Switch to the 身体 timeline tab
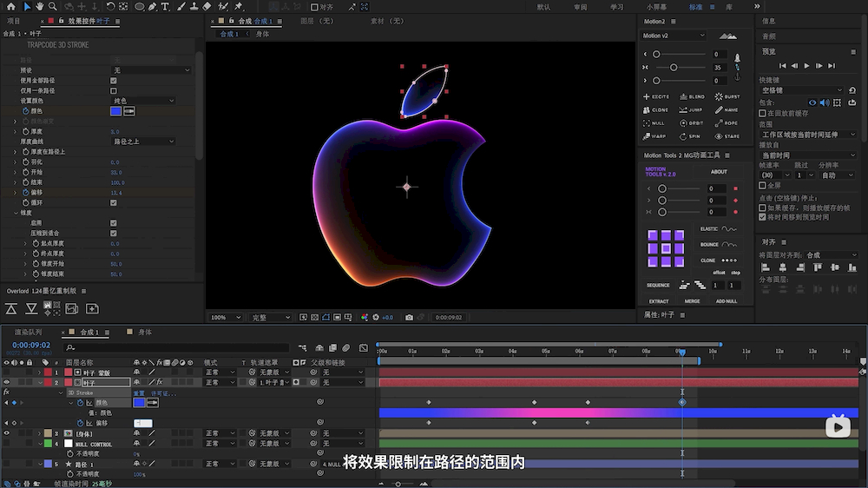Screen dimensions: 868x488 point(145,333)
